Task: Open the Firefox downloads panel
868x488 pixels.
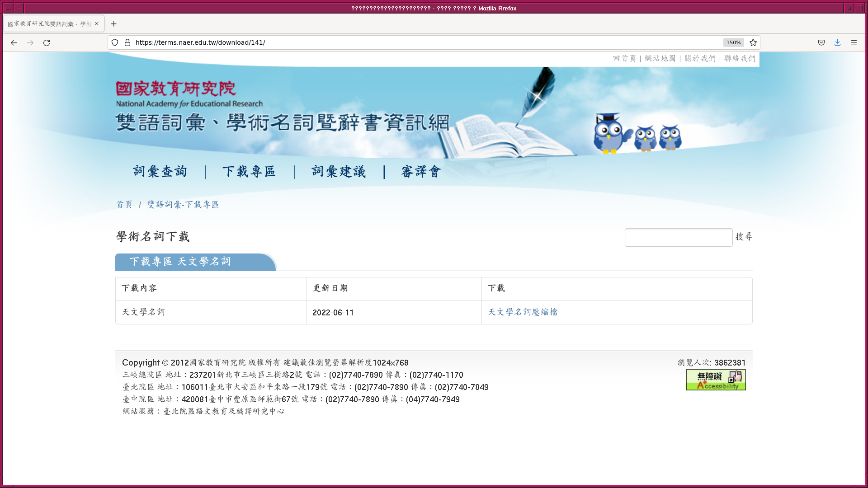Action: pyautogui.click(x=838, y=42)
